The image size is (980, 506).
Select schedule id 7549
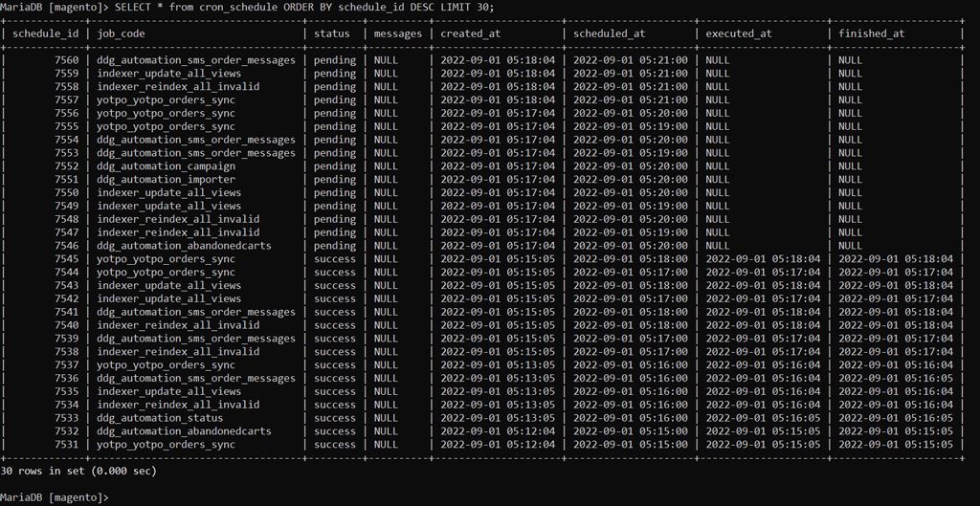[67, 206]
